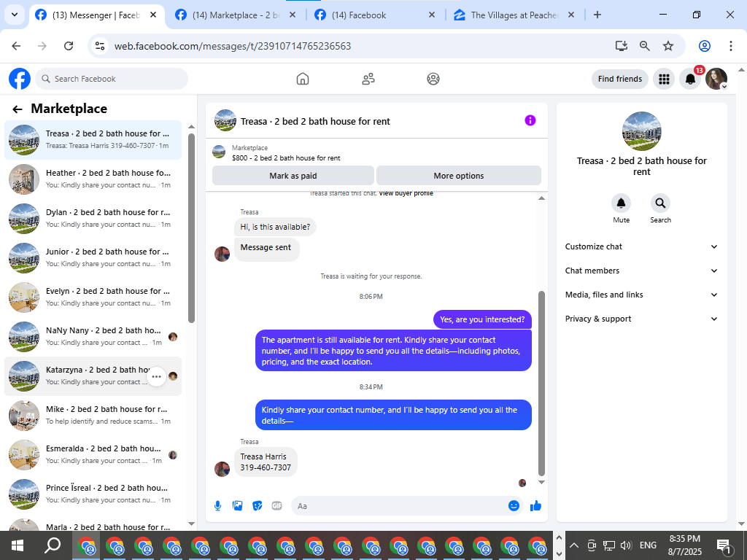747x560 pixels.
Task: Focus the Aa message input field
Action: tap(400, 506)
